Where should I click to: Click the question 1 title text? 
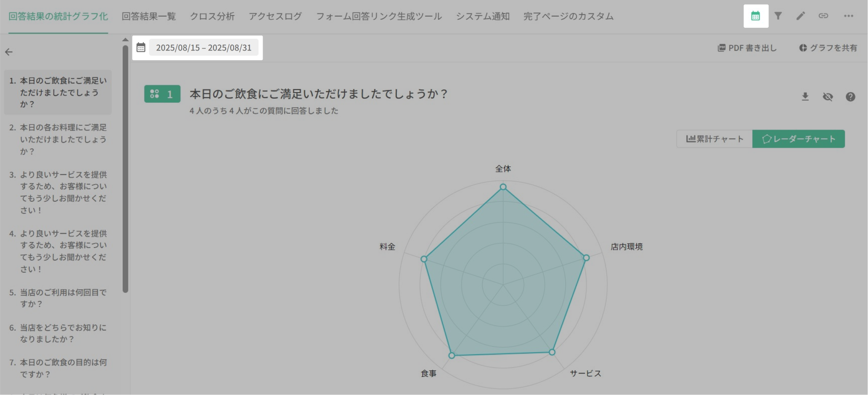coord(319,94)
